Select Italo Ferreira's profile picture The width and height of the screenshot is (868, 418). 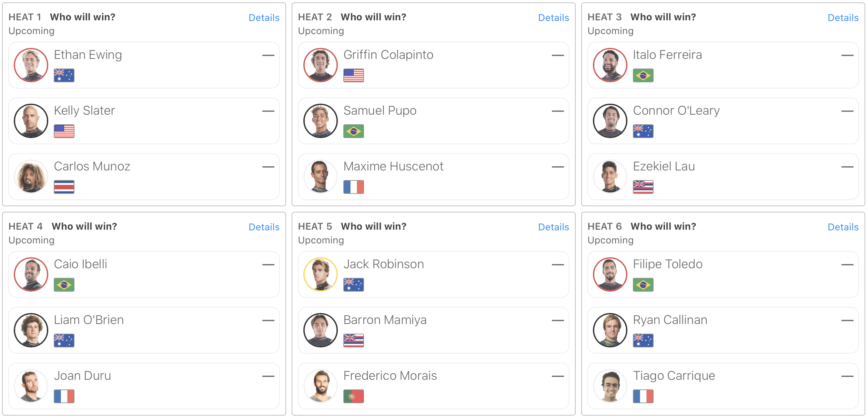(610, 65)
